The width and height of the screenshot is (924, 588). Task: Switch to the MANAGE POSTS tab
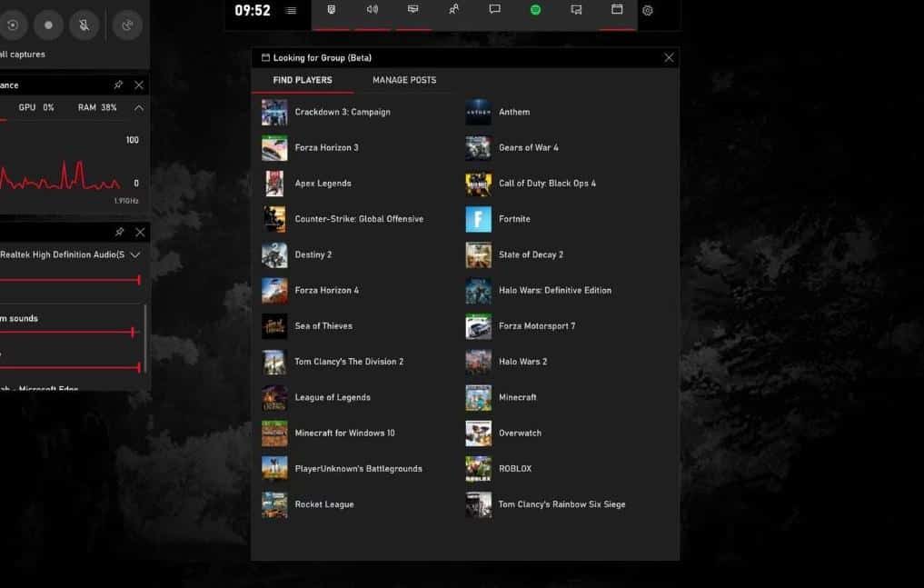(x=404, y=80)
